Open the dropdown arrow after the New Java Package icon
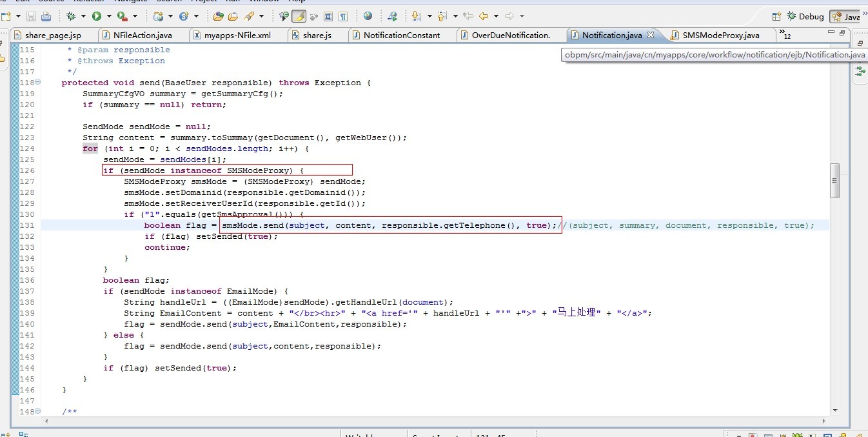The height and width of the screenshot is (437, 868). (171, 16)
